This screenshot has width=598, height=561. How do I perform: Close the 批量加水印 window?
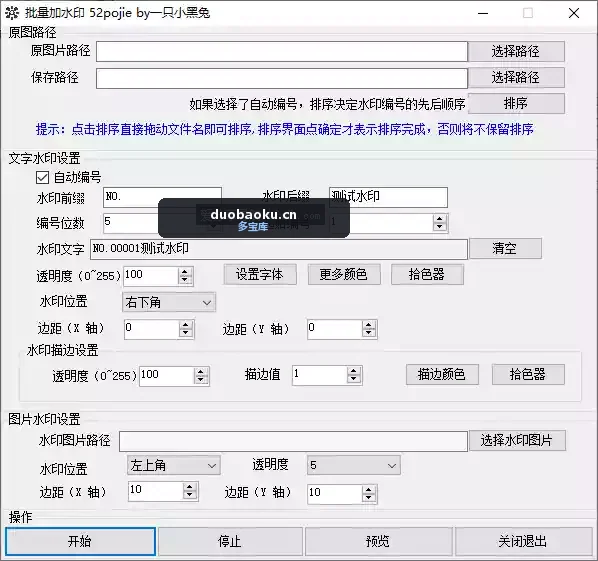click(x=574, y=13)
